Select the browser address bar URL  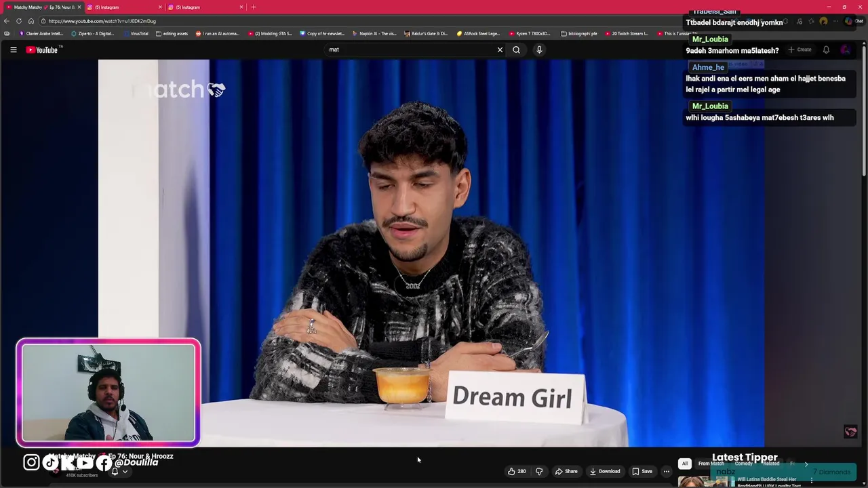pos(102,21)
